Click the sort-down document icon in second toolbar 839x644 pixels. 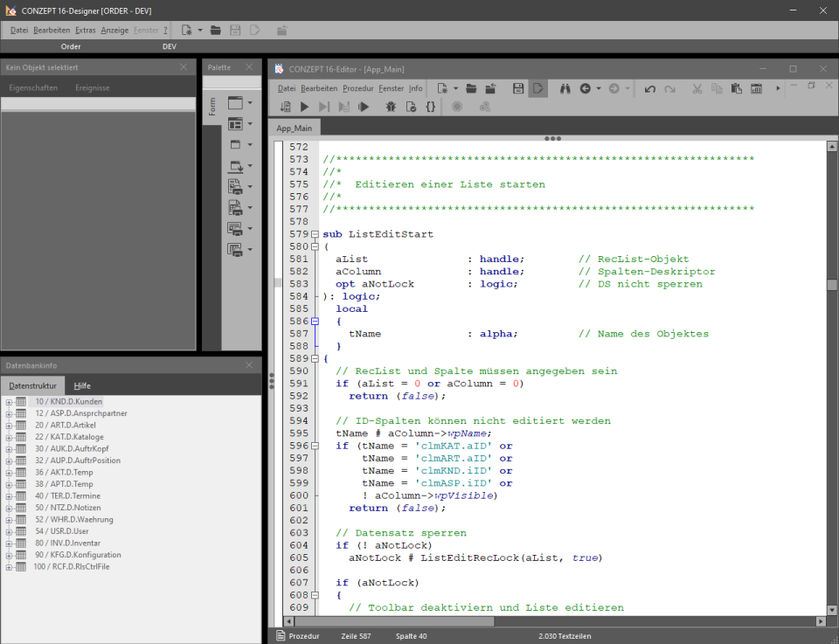point(285,107)
